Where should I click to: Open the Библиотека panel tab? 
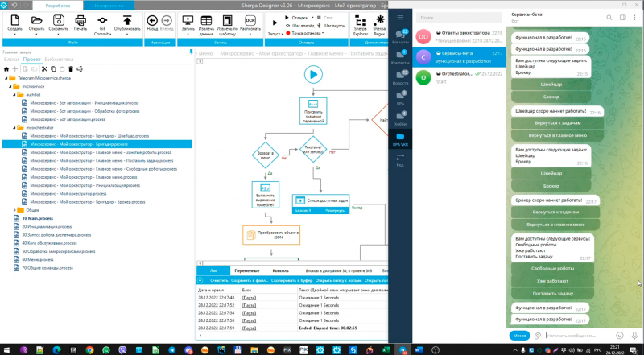[x=59, y=60]
